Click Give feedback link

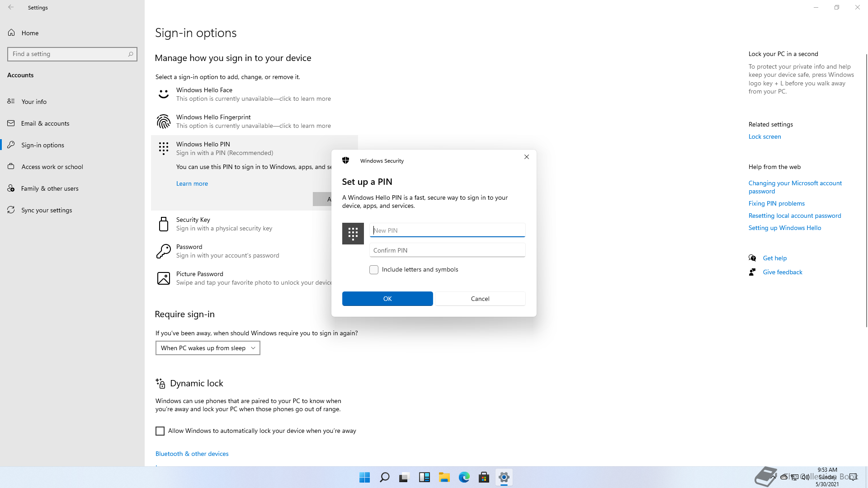[782, 272]
